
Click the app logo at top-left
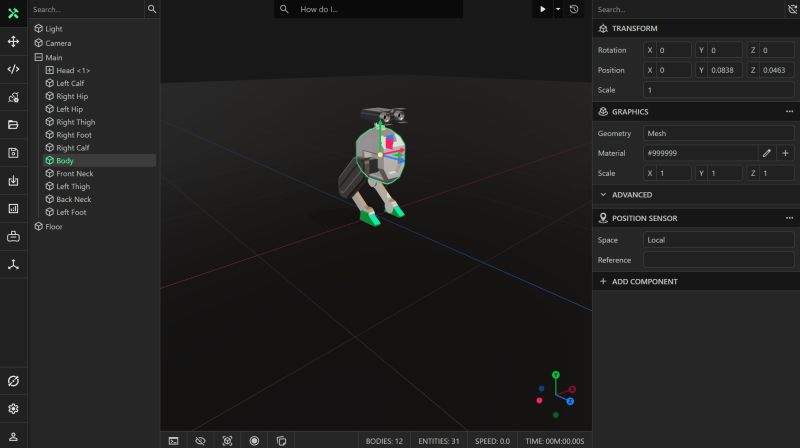(x=13, y=13)
